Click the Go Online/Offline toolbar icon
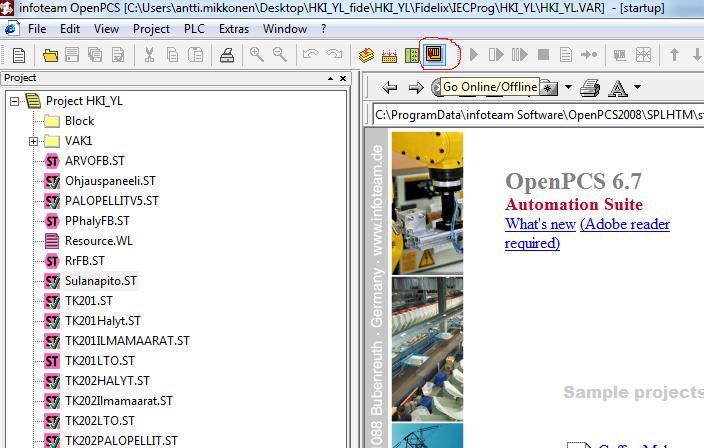The width and height of the screenshot is (704, 448). click(434, 54)
